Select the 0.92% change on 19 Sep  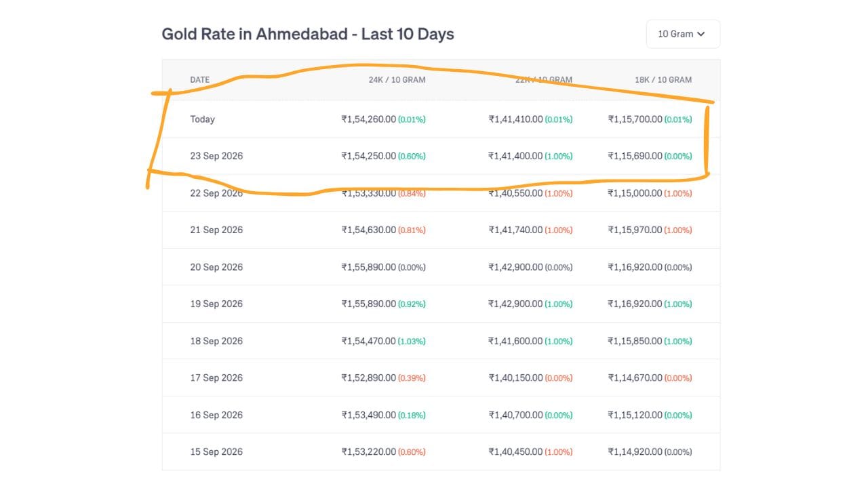coord(412,304)
